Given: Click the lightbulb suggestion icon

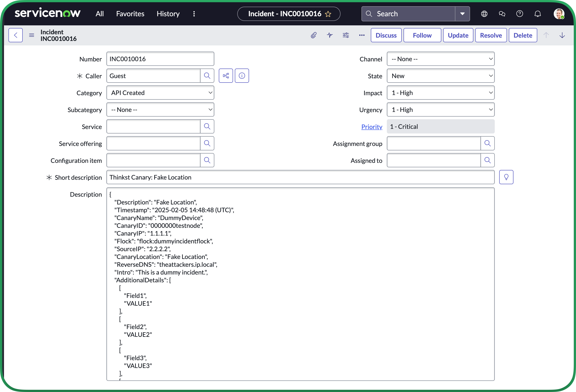Looking at the screenshot, I should pyautogui.click(x=506, y=177).
